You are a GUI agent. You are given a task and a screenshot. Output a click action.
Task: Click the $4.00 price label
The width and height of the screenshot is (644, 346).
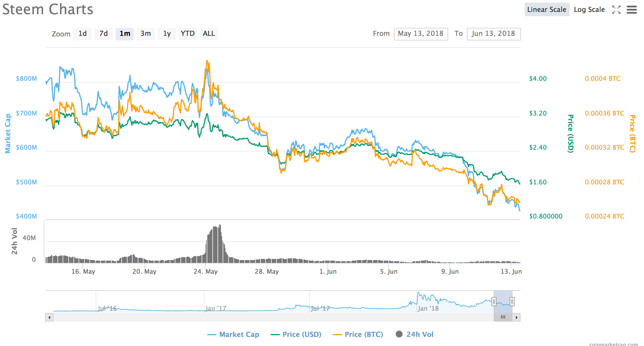[538, 79]
